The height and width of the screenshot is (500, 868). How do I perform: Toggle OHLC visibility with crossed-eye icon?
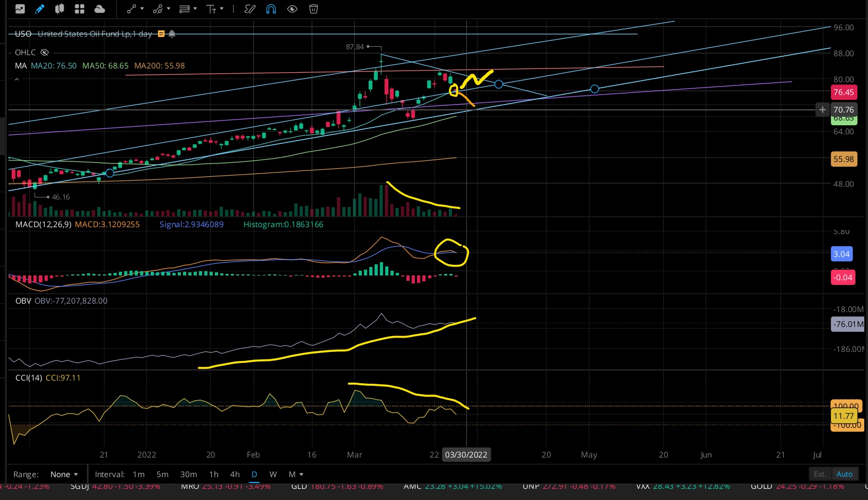(x=45, y=53)
